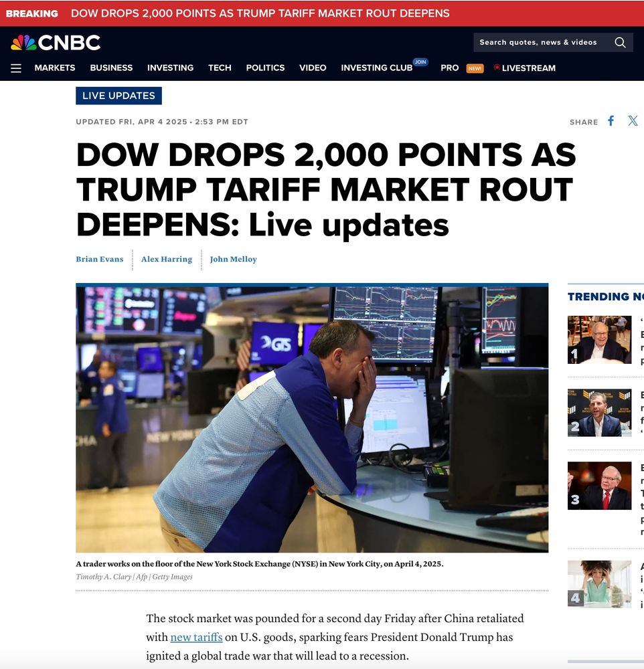Click the NEW! badge beside PRO
Viewport: 644px width, 669px height.
[475, 68]
